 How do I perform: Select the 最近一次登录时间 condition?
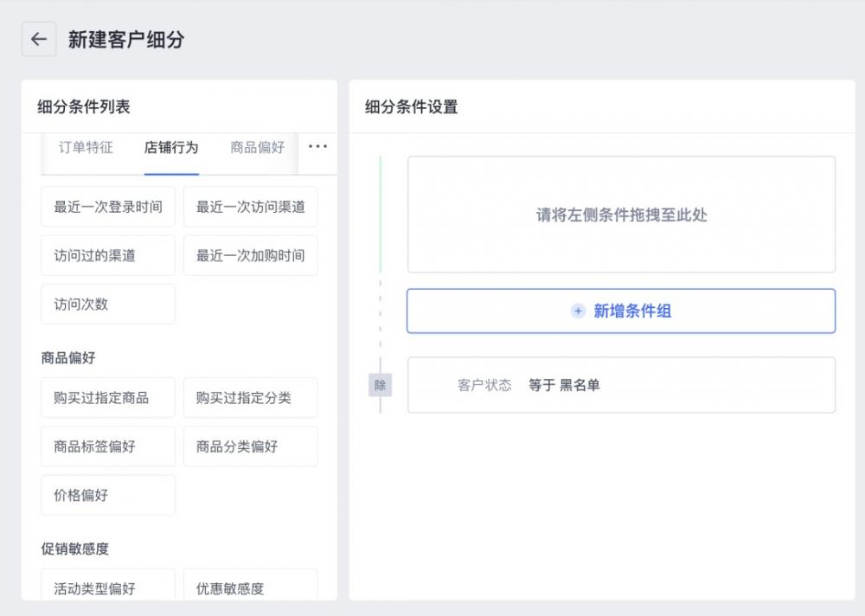click(107, 207)
